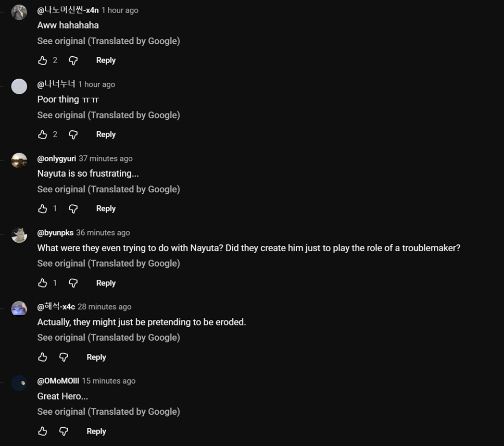Thumbs up the @byunpks comment
The width and height of the screenshot is (504, 446).
tap(42, 283)
